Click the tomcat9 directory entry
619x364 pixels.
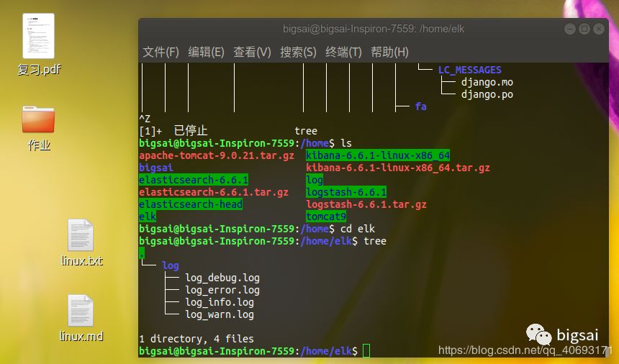pos(326,217)
